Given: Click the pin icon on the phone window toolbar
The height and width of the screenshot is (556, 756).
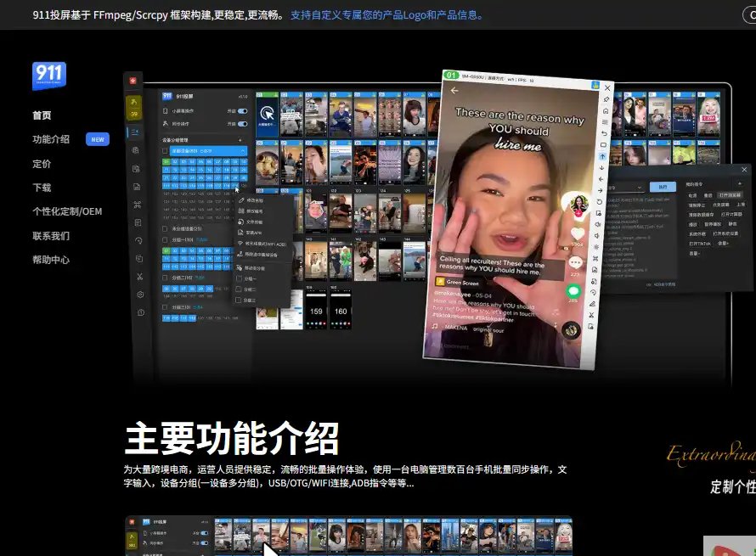Looking at the screenshot, I should pyautogui.click(x=606, y=99).
